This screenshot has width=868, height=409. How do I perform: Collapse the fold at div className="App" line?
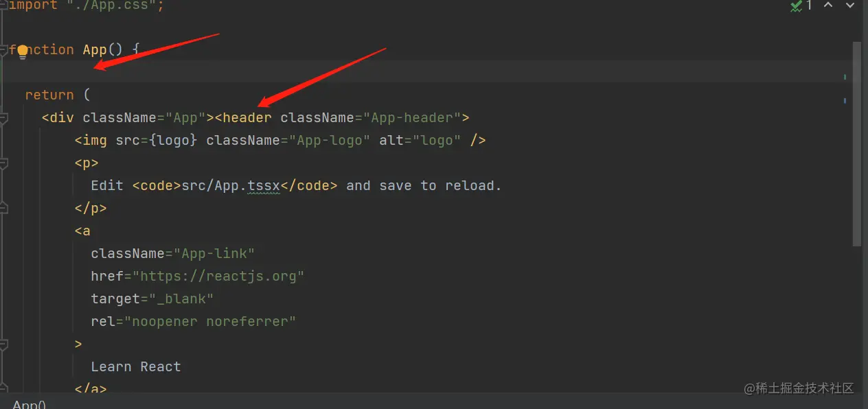point(3,118)
